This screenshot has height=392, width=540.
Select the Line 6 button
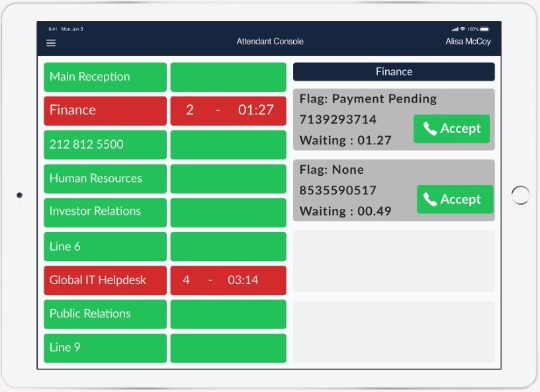tap(105, 246)
